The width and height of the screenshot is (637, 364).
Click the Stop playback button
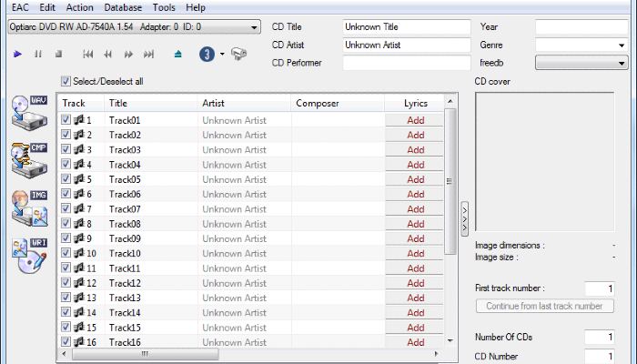(x=58, y=54)
